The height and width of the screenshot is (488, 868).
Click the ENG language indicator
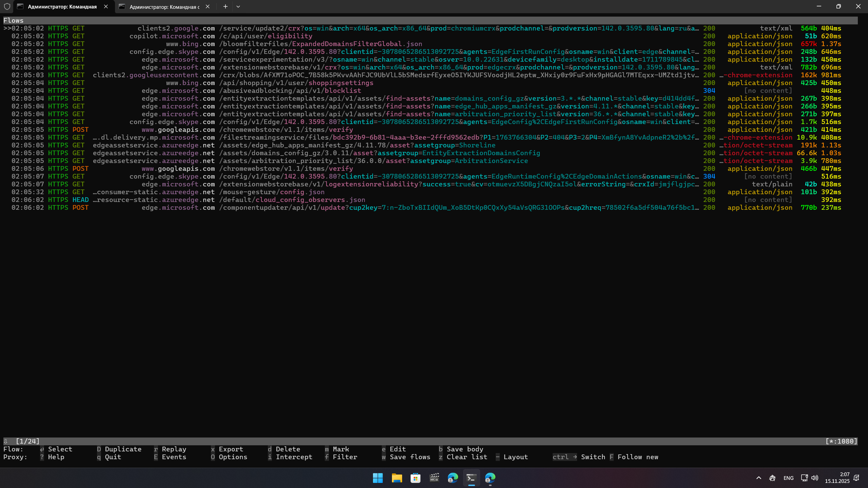pos(788,478)
